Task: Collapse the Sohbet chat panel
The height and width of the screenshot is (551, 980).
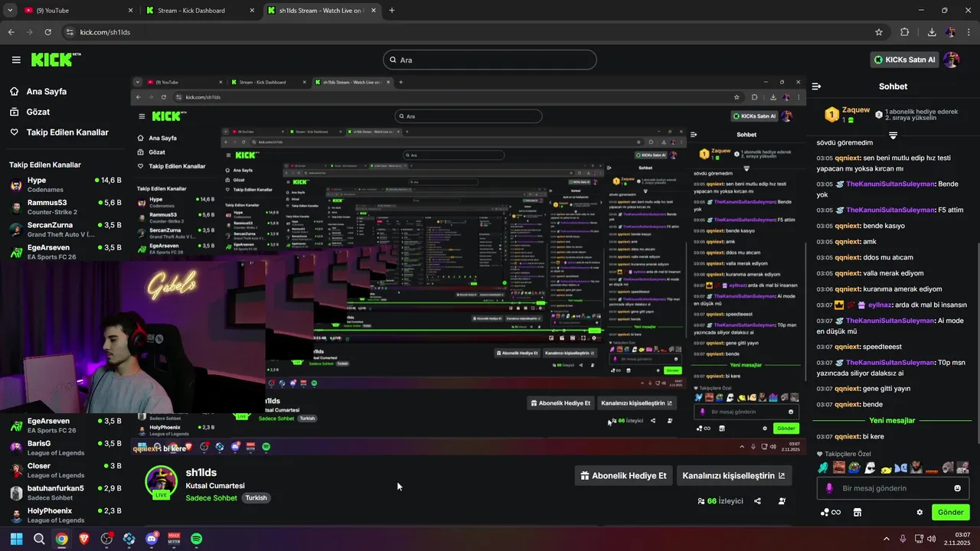Action: [816, 86]
